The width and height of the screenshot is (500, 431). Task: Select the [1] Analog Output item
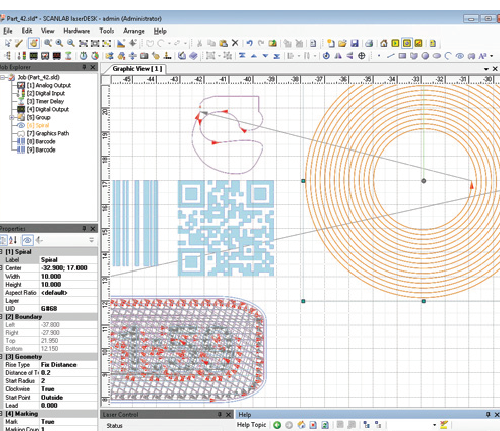click(x=49, y=85)
